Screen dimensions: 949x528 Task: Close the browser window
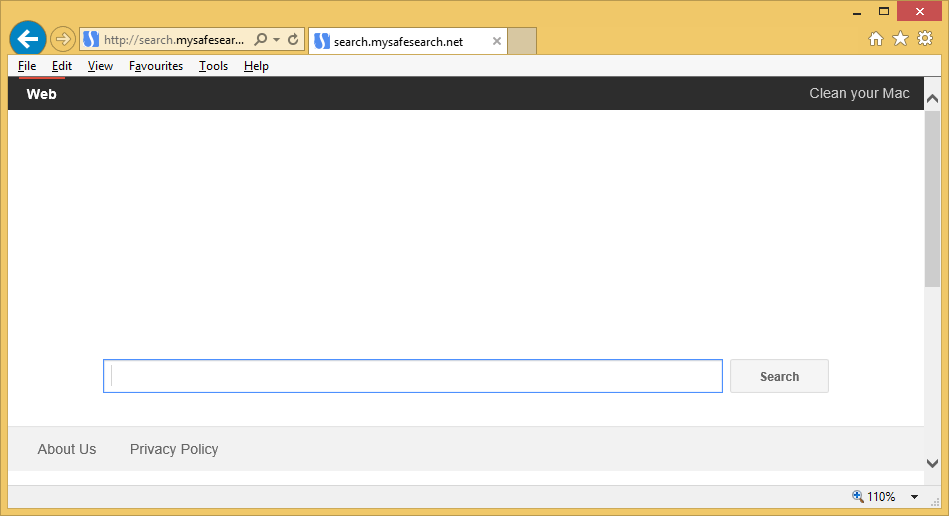(920, 12)
